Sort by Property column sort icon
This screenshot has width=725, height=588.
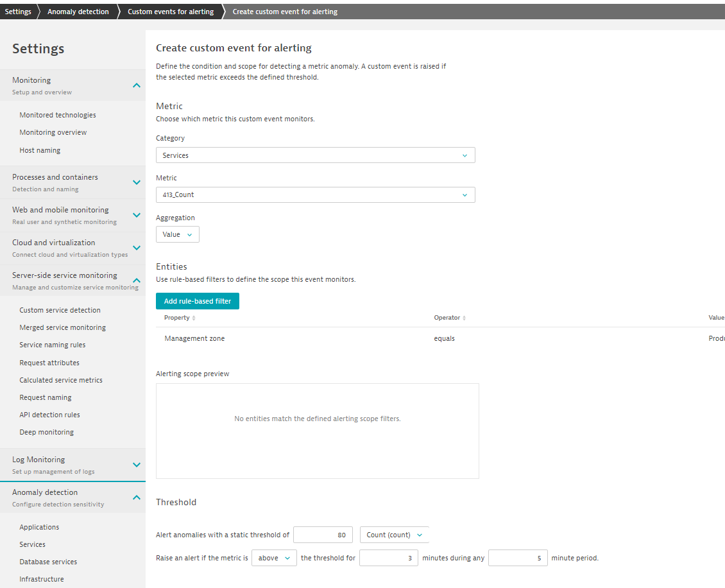[194, 318]
